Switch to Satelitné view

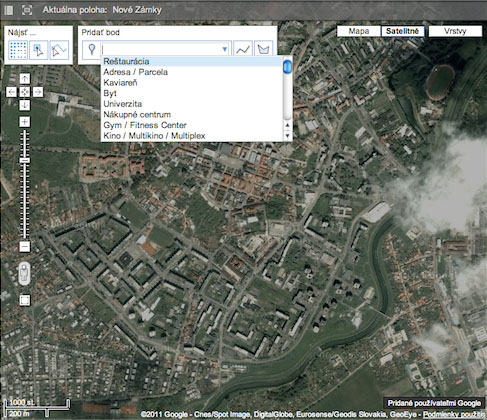point(402,31)
